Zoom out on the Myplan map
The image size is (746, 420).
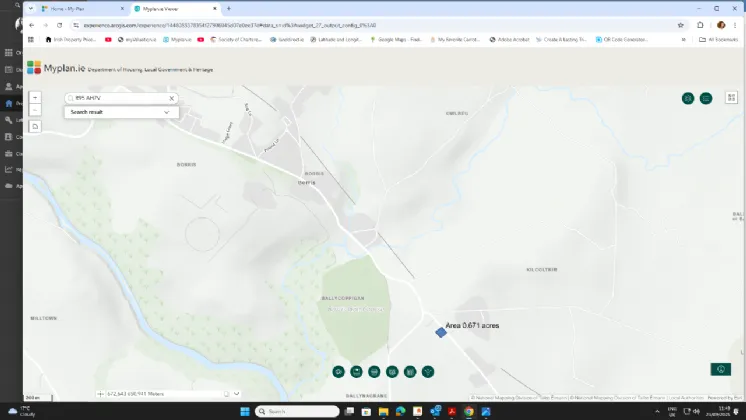point(35,110)
